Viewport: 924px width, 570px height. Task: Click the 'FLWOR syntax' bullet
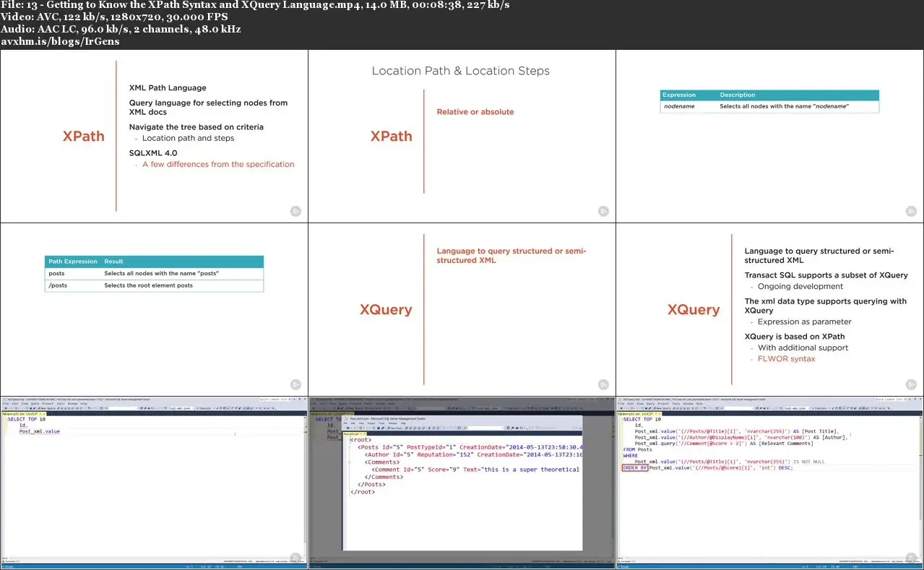[786, 359]
